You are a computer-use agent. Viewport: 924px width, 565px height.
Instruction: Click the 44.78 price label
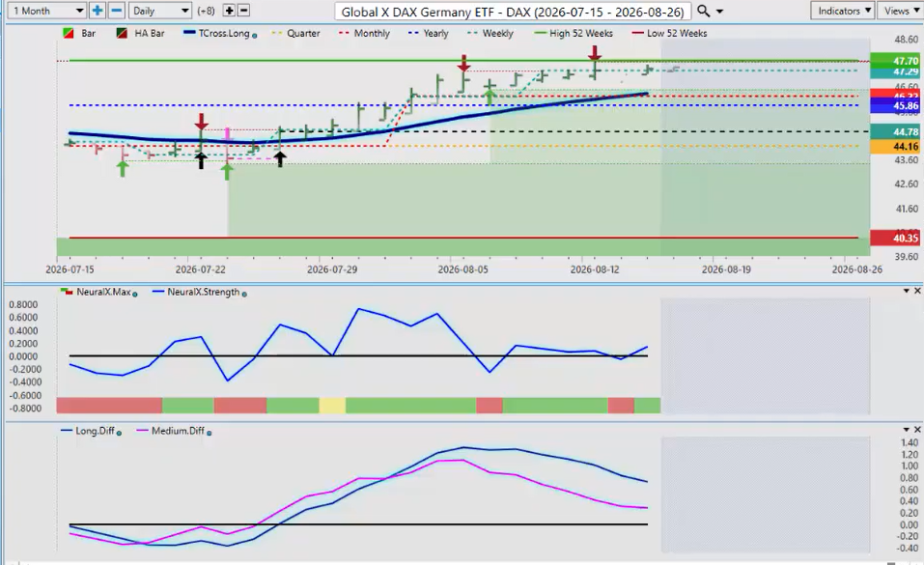pos(894,131)
